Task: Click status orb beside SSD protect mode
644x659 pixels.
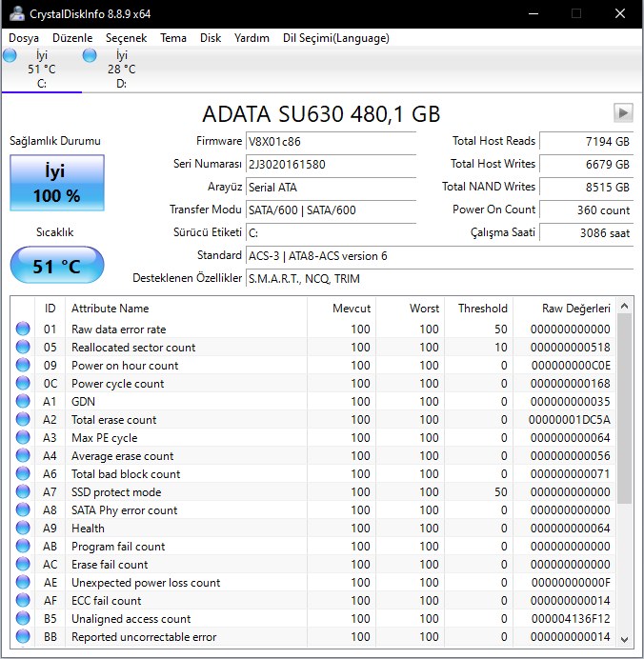Action: tap(23, 492)
